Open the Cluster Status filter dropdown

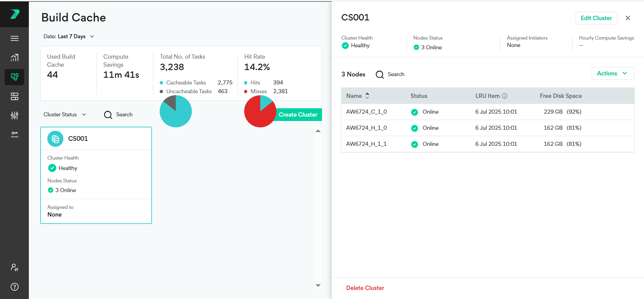click(65, 115)
